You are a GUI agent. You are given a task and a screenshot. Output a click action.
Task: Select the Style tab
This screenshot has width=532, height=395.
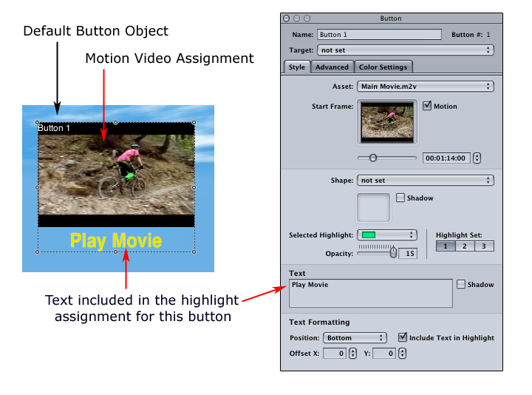296,67
